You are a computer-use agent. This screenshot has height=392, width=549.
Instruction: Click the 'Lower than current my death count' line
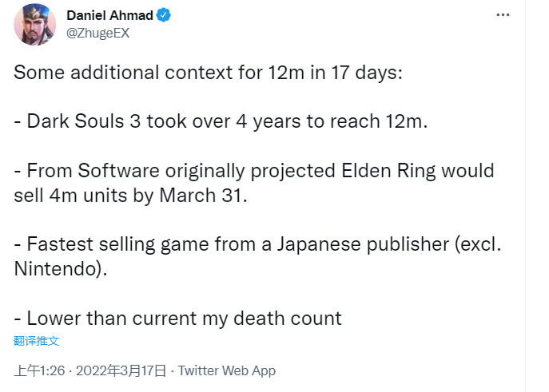(x=177, y=319)
